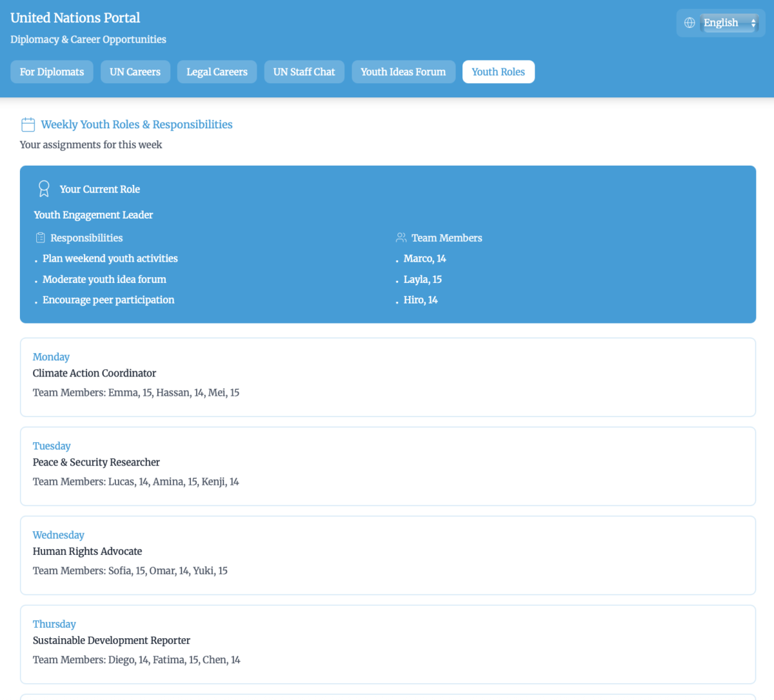The height and width of the screenshot is (700, 774).
Task: Click the Wednesday day label
Action: [x=59, y=535]
